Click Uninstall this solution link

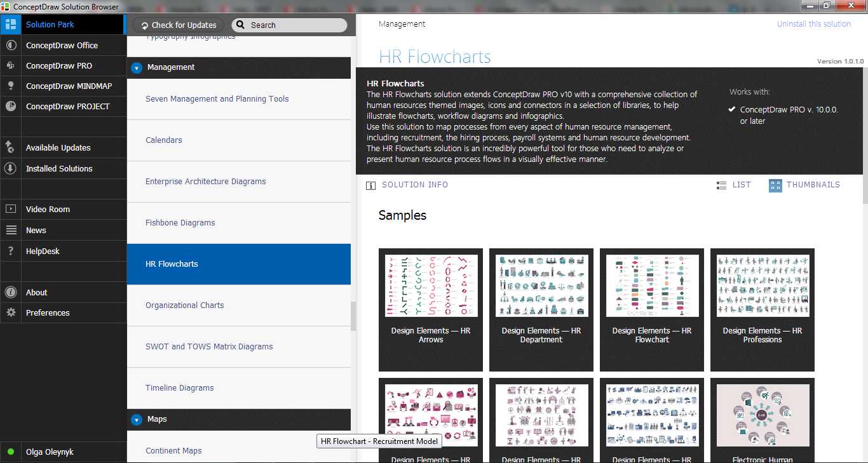click(x=814, y=23)
